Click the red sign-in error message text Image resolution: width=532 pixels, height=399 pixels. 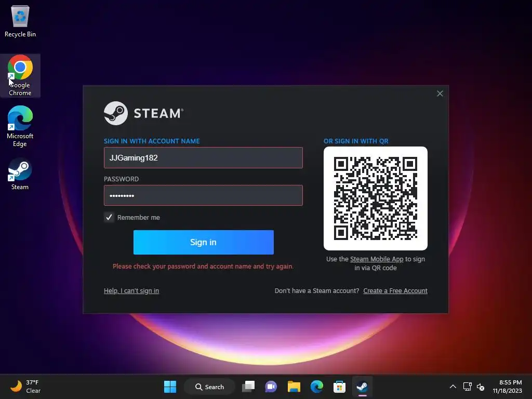(203, 267)
